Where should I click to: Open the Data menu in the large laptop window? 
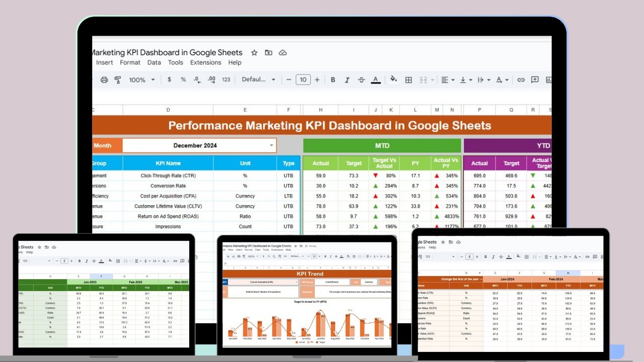tap(154, 62)
